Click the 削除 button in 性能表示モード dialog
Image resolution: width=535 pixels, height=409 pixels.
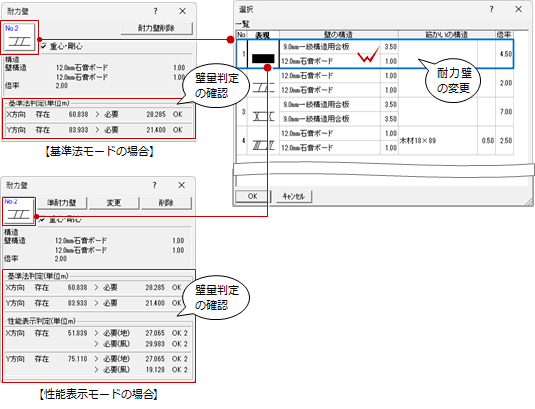(167, 203)
